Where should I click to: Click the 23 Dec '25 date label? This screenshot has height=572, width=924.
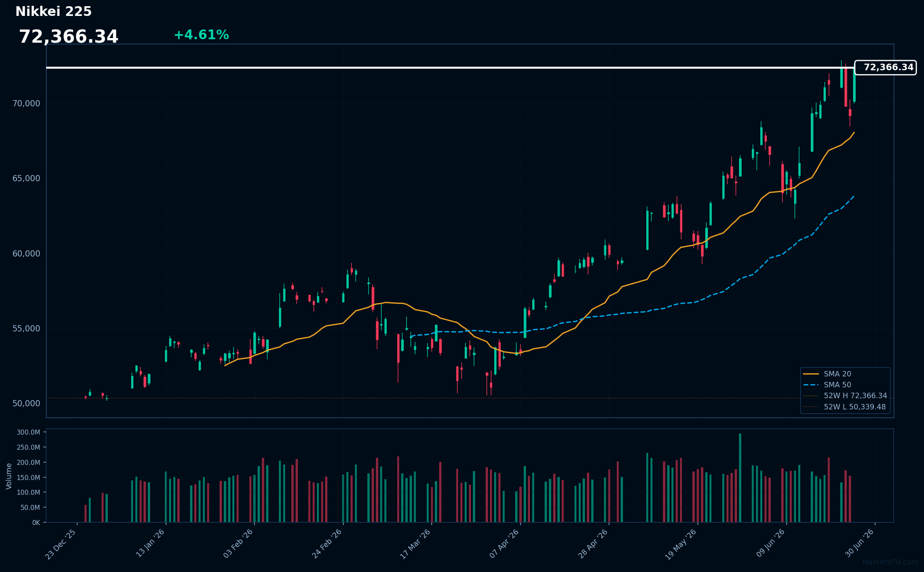click(x=61, y=544)
